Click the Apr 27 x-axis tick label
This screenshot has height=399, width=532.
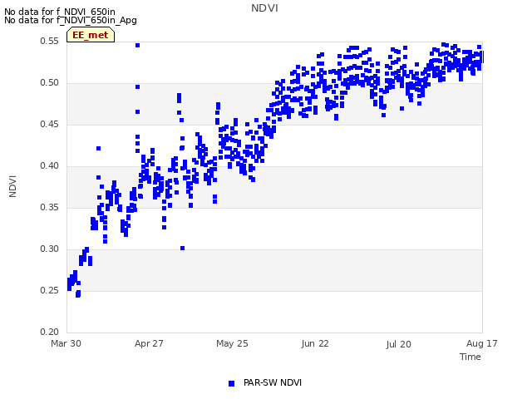click(x=149, y=343)
